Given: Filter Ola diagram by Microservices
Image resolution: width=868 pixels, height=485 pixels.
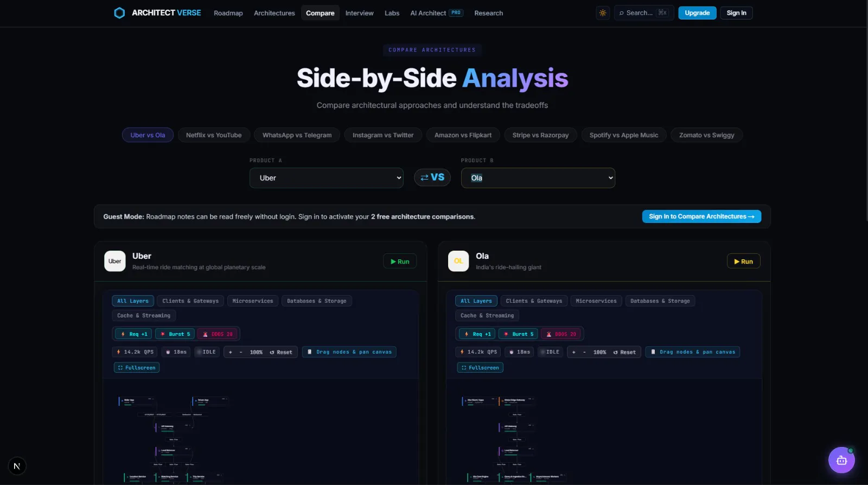Looking at the screenshot, I should click(596, 301).
